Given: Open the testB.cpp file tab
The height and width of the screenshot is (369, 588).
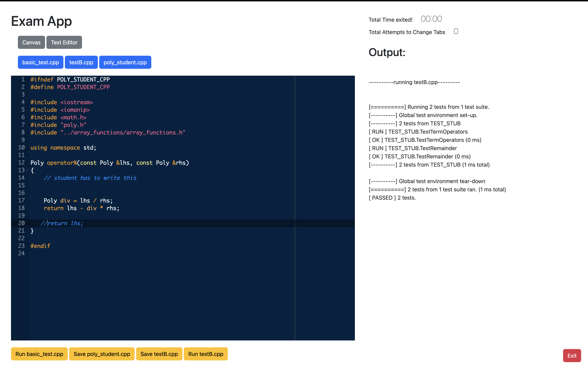Looking at the screenshot, I should (x=81, y=62).
